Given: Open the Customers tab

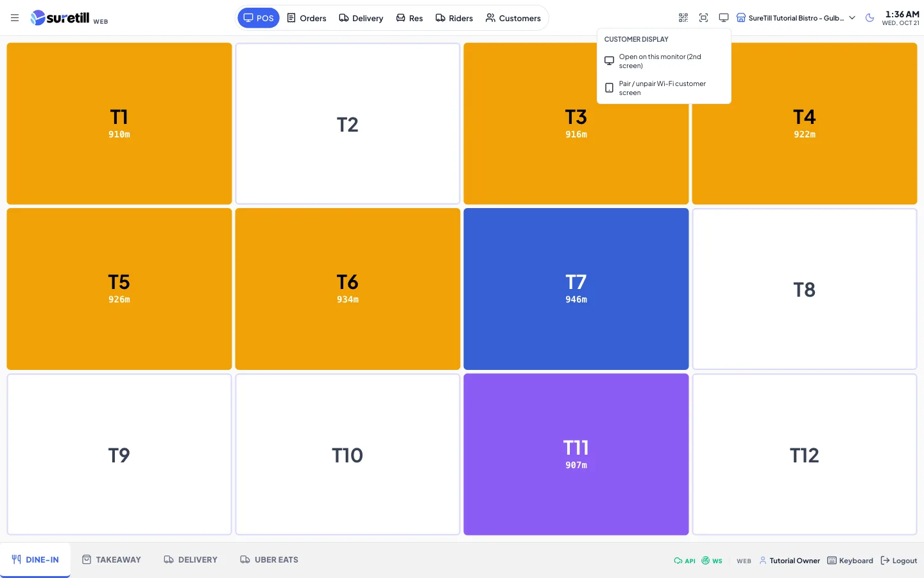Looking at the screenshot, I should point(513,18).
